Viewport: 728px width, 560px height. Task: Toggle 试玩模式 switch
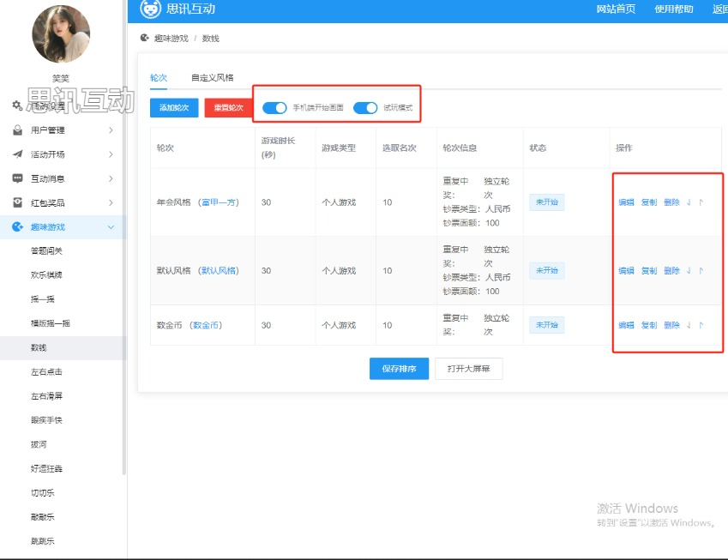coord(365,108)
